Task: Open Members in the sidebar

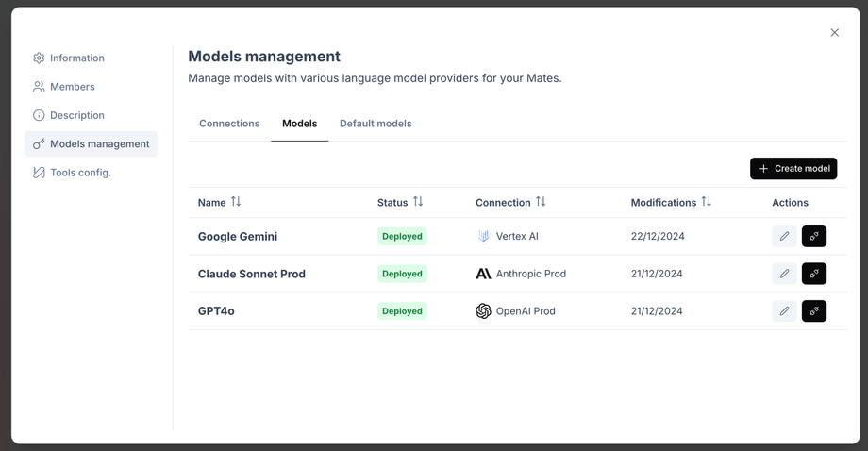Action: [x=72, y=87]
